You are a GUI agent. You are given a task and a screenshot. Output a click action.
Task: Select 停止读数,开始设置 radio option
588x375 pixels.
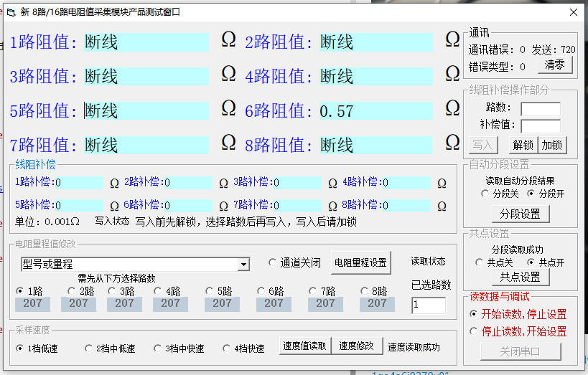click(472, 331)
